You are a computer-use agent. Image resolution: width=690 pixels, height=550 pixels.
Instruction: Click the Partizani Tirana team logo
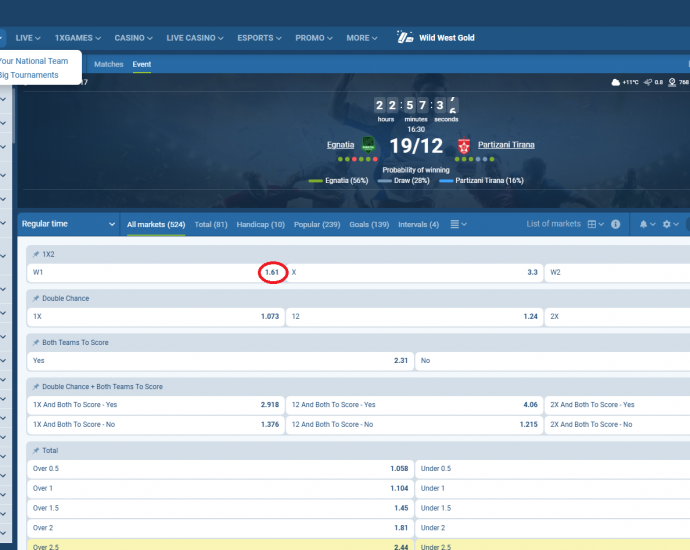464,145
